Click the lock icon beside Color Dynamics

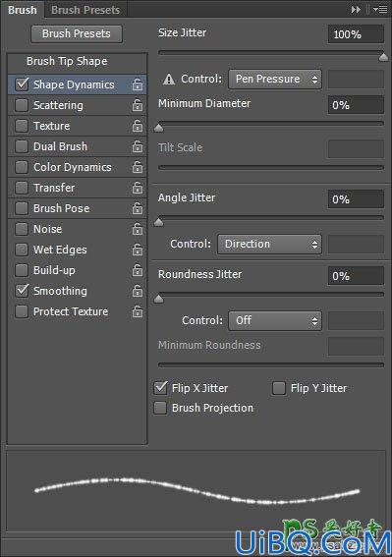(138, 167)
